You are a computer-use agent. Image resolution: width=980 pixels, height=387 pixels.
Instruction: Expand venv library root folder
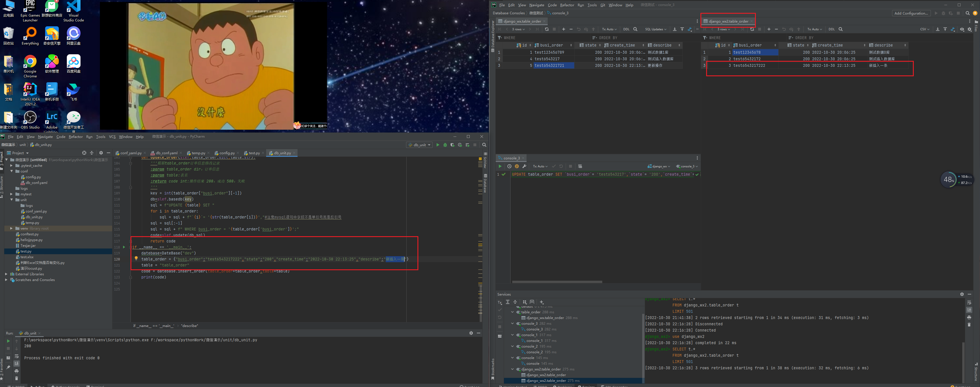(11, 228)
